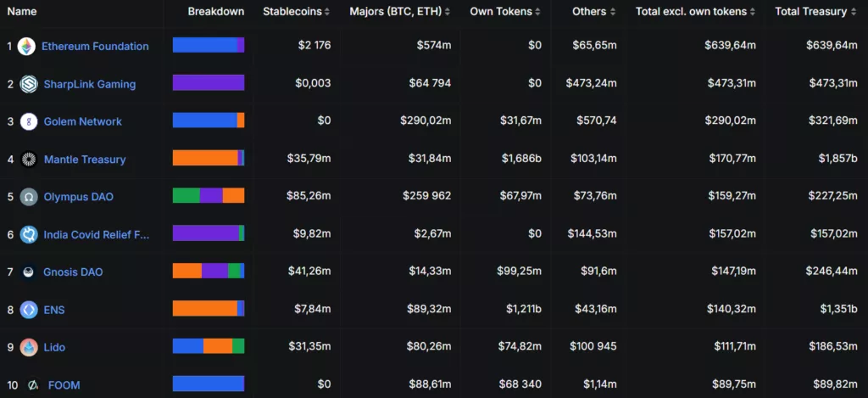Open the Olympus DAO link
The height and width of the screenshot is (398, 868).
pyautogui.click(x=78, y=197)
